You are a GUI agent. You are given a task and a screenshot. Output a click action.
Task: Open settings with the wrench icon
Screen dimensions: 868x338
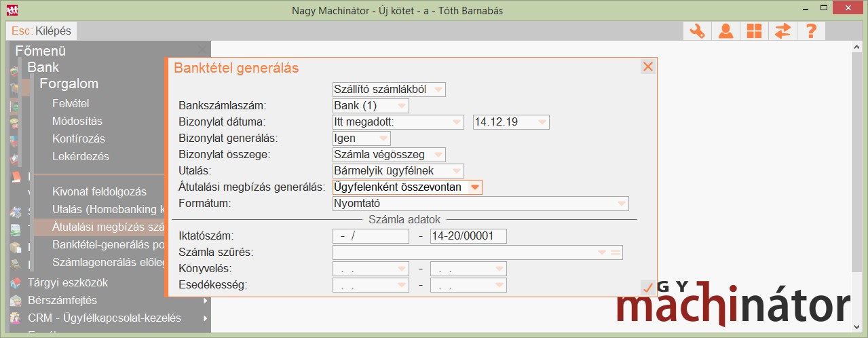coord(697,31)
